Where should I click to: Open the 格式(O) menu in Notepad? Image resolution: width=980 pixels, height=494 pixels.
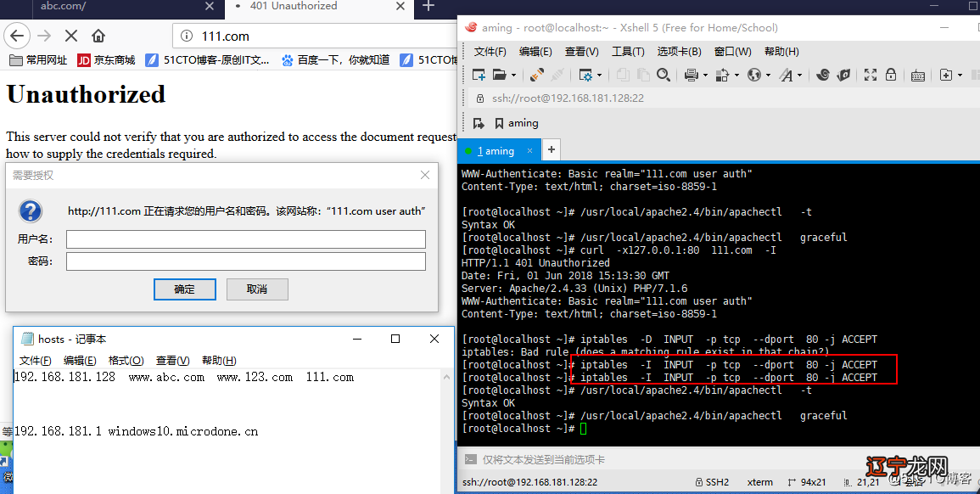[x=126, y=361]
